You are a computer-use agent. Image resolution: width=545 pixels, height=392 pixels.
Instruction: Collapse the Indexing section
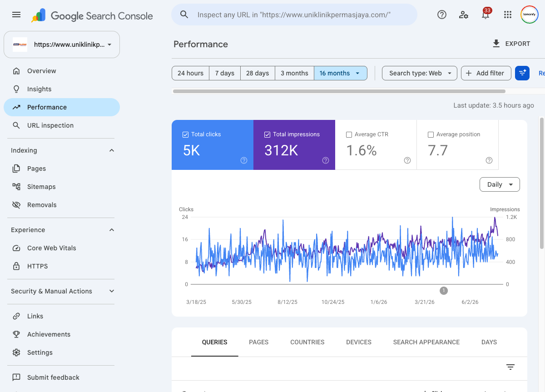tap(112, 150)
